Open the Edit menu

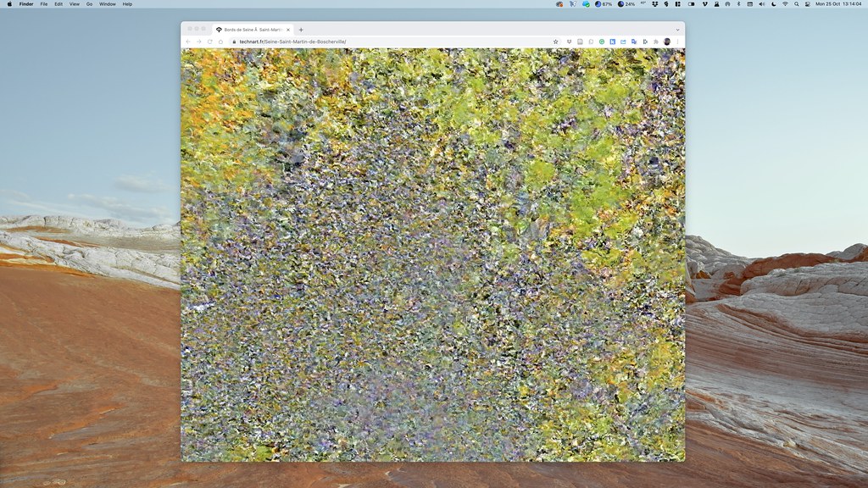point(58,4)
